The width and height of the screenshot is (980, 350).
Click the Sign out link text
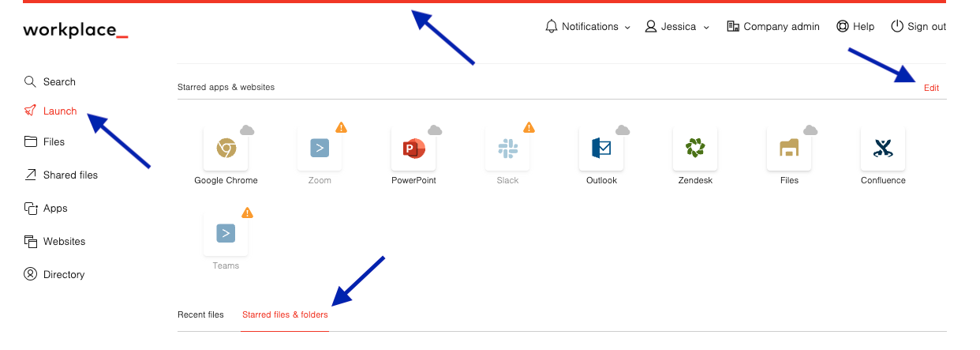pos(926,26)
